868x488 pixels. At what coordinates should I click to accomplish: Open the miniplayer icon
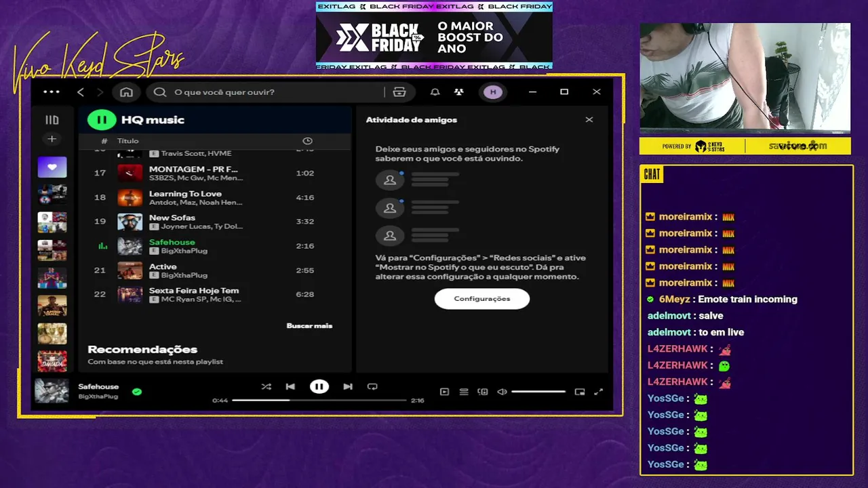tap(580, 392)
